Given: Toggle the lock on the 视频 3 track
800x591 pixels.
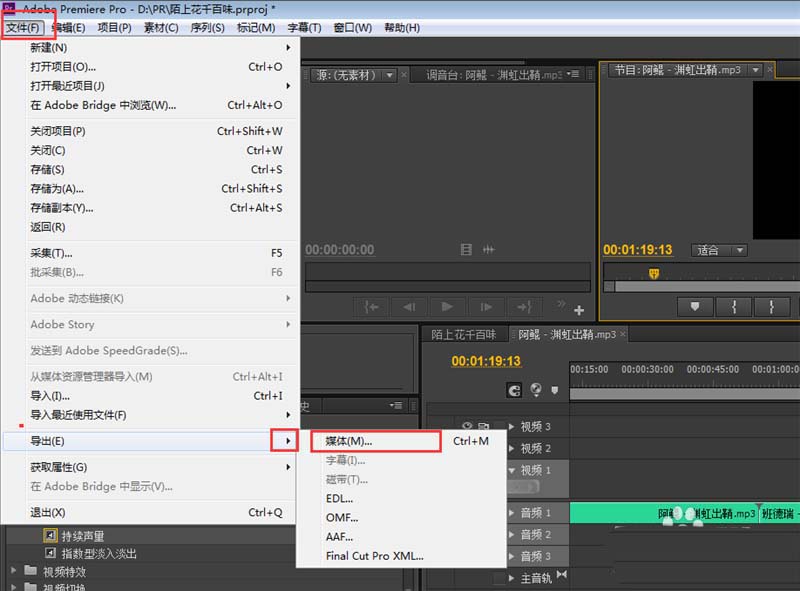Looking at the screenshot, I should [x=482, y=425].
